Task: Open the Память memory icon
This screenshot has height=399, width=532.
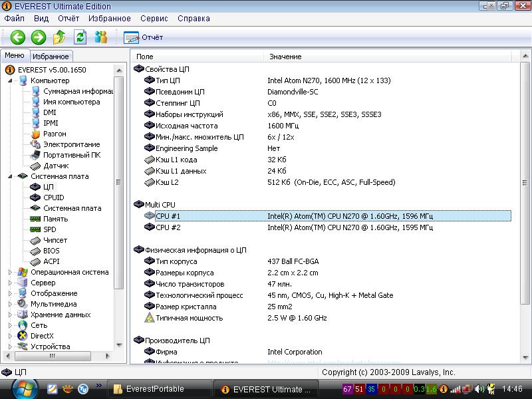Action: point(35,219)
